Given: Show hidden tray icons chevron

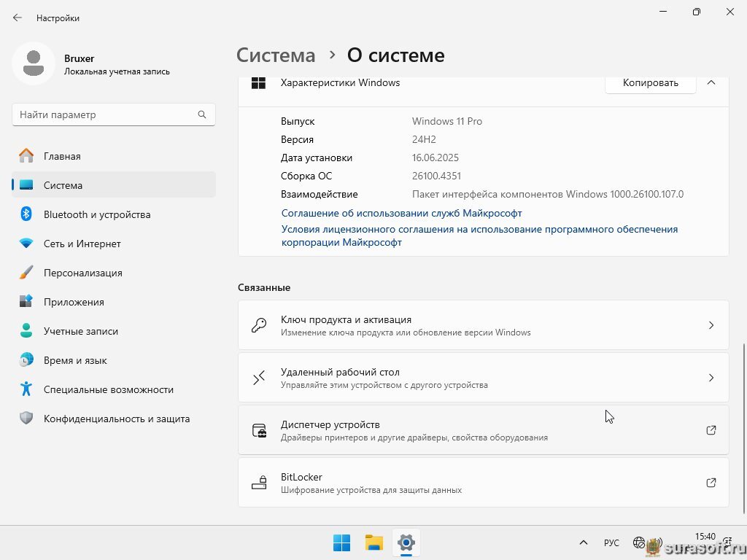Looking at the screenshot, I should [x=583, y=542].
